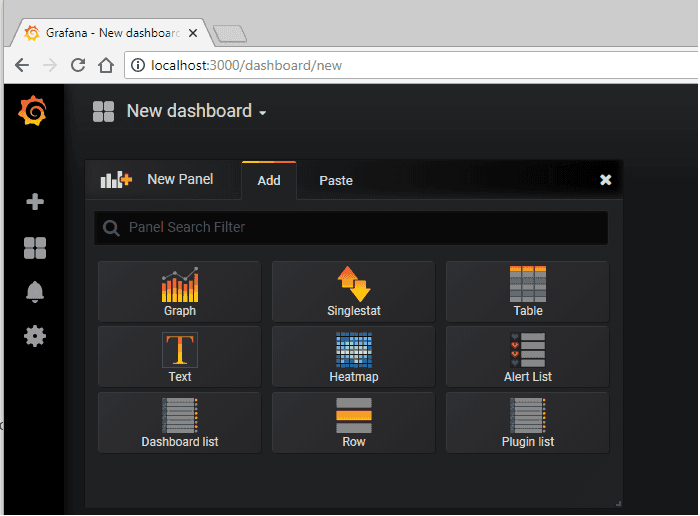The height and width of the screenshot is (516, 700).
Task: Add a Dashboard list panel
Action: (179, 423)
